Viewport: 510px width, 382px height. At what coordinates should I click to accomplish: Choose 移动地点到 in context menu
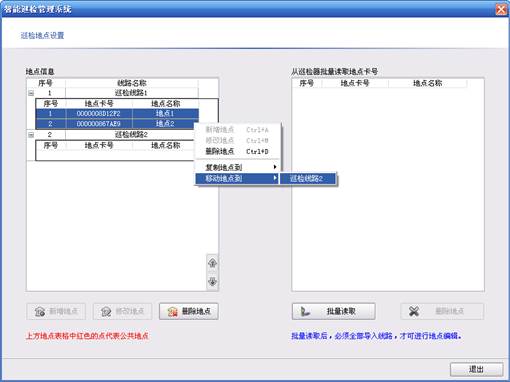coord(238,178)
